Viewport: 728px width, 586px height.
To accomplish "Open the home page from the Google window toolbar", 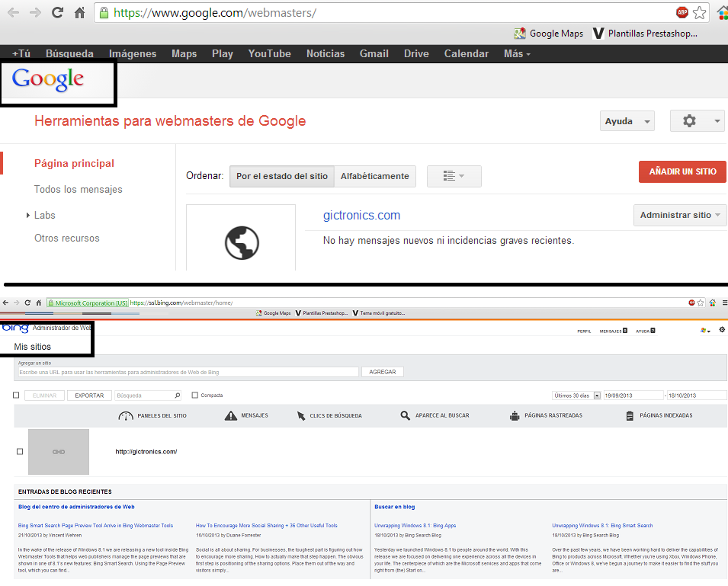I will pos(80,12).
